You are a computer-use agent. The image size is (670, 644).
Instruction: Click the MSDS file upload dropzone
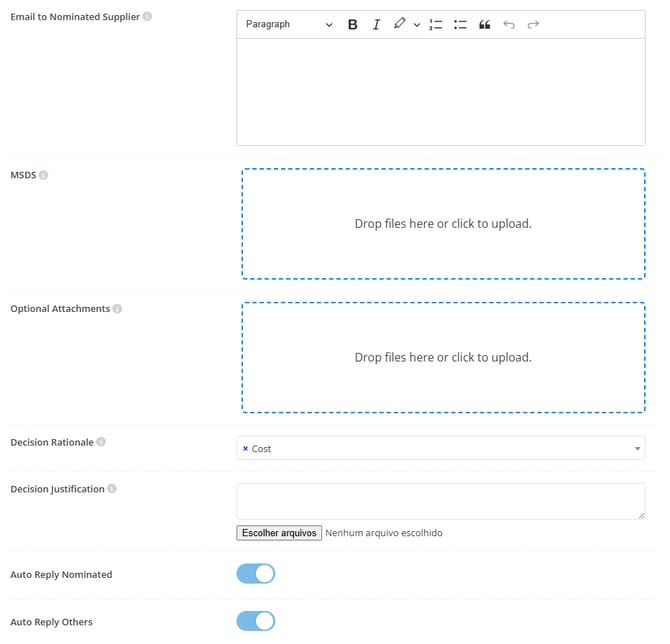pos(442,224)
